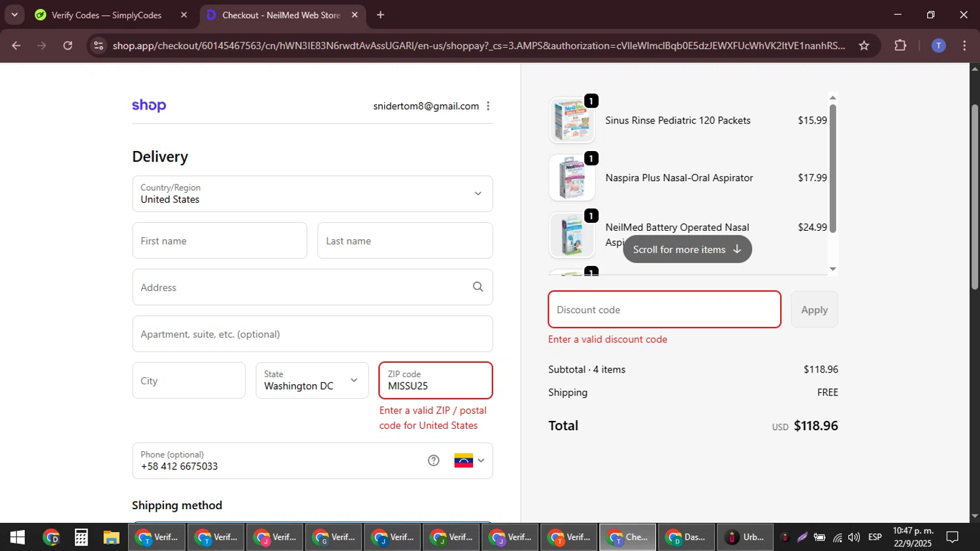
Task: Click the First name field
Action: pyautogui.click(x=220, y=241)
